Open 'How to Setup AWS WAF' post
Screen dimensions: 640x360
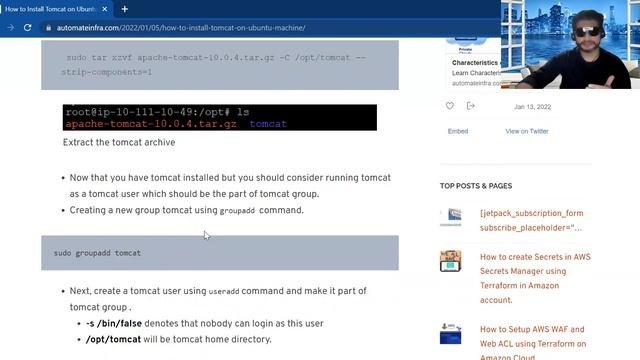point(533,342)
